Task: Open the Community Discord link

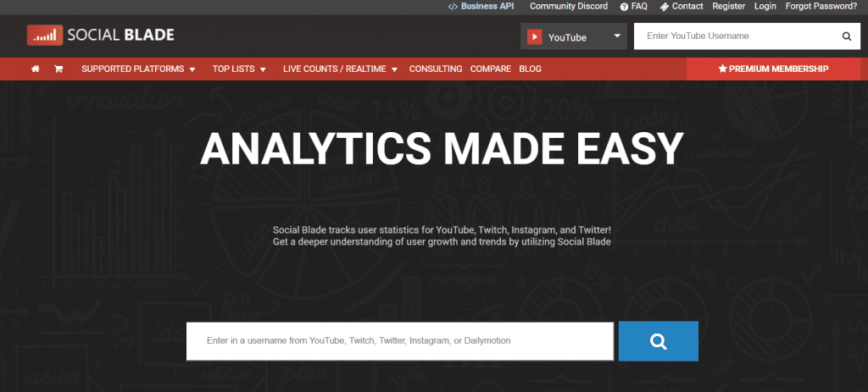Action: pyautogui.click(x=569, y=7)
